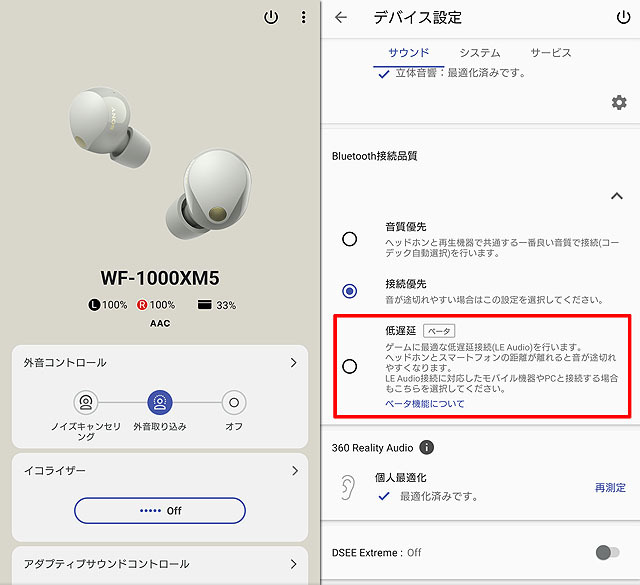The image size is (640, 585).
Task: Tap the 360 Reality Audio heading
Action: point(372,448)
